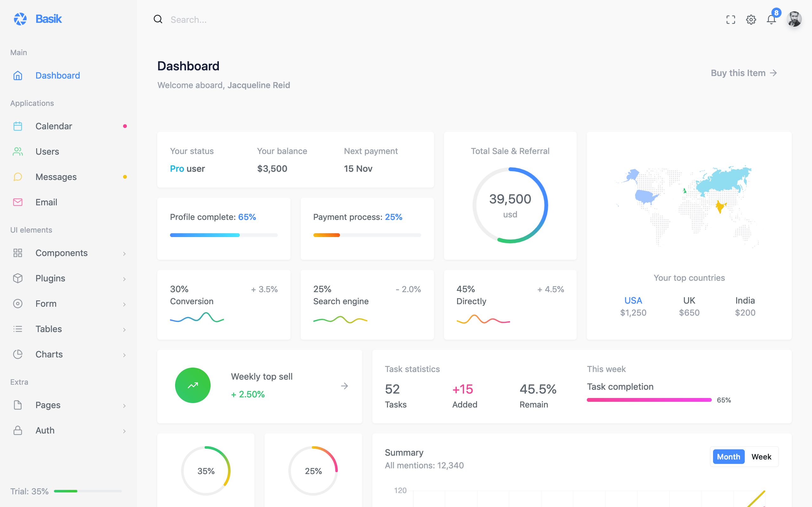Click arrow in Weekly top sell card
Viewport: 812px width, 507px height.
(x=344, y=386)
